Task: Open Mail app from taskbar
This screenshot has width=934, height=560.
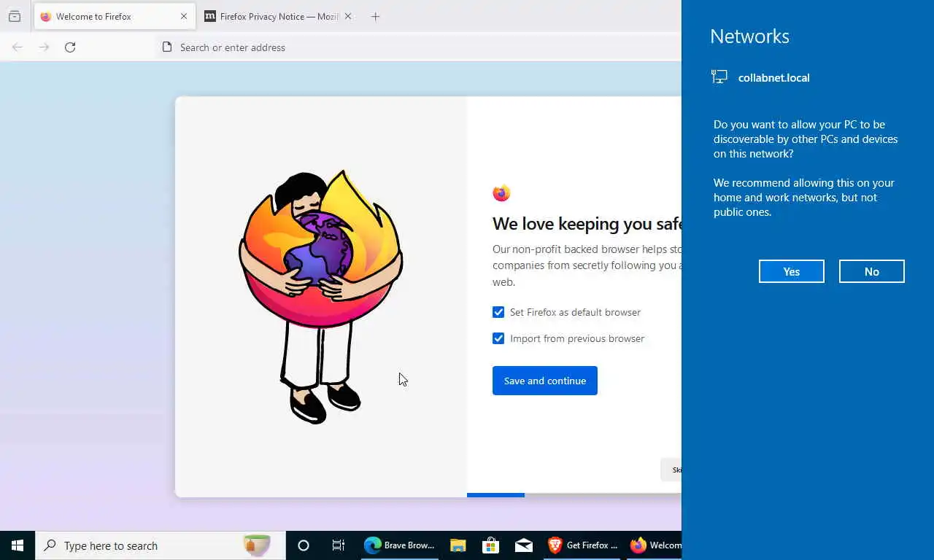Action: pyautogui.click(x=524, y=545)
